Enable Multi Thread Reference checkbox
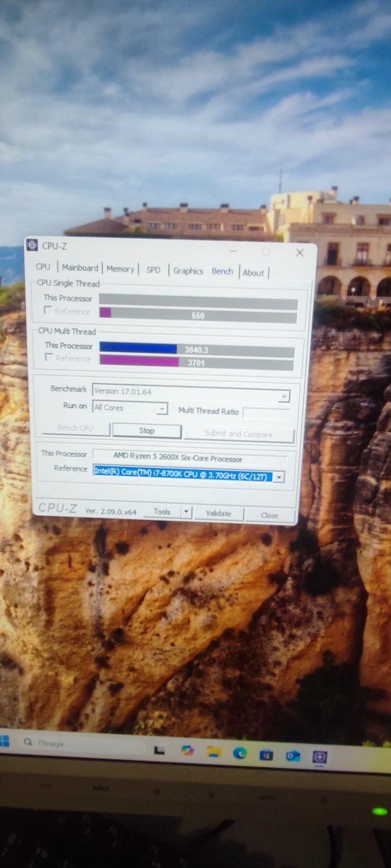 49,357
